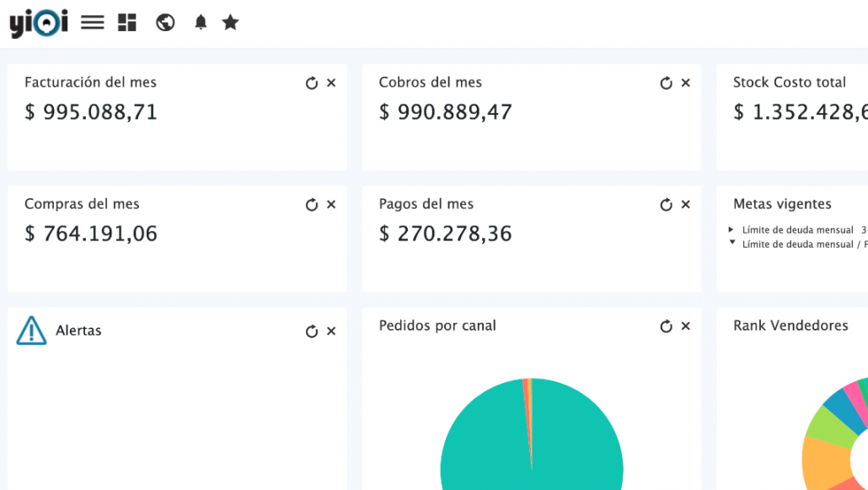Expand the first Límite de deuda mensual goal
Viewport: 868px width, 490px height.
(731, 229)
